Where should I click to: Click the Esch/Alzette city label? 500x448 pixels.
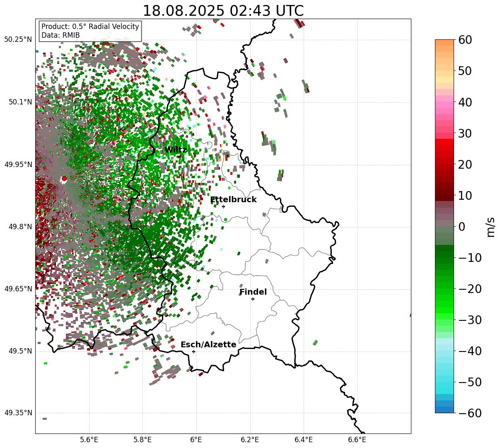tap(208, 345)
